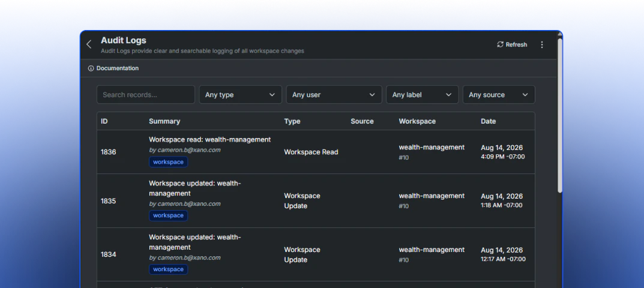The height and width of the screenshot is (288, 644).
Task: Select log ID 1835
Action: tap(109, 201)
